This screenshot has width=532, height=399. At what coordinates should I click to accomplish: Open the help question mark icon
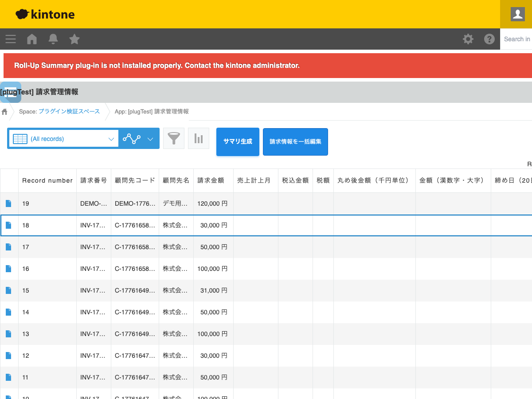coord(489,39)
